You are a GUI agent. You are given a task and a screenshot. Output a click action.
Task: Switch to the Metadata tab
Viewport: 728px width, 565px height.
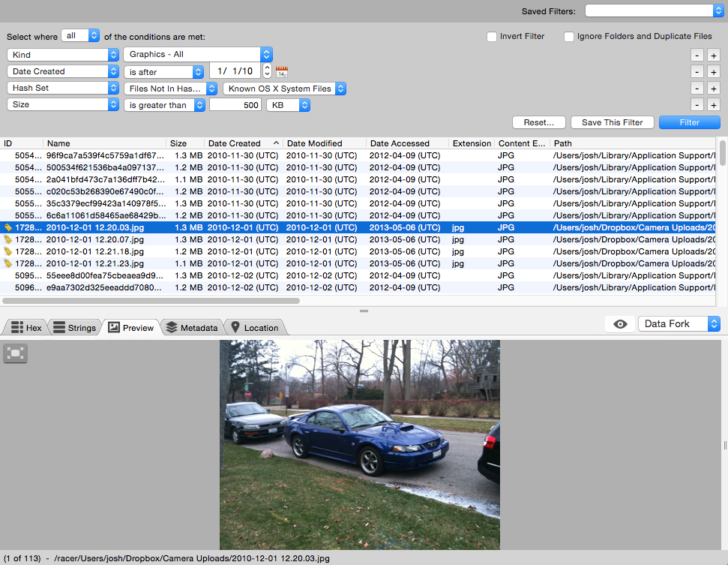pos(192,327)
